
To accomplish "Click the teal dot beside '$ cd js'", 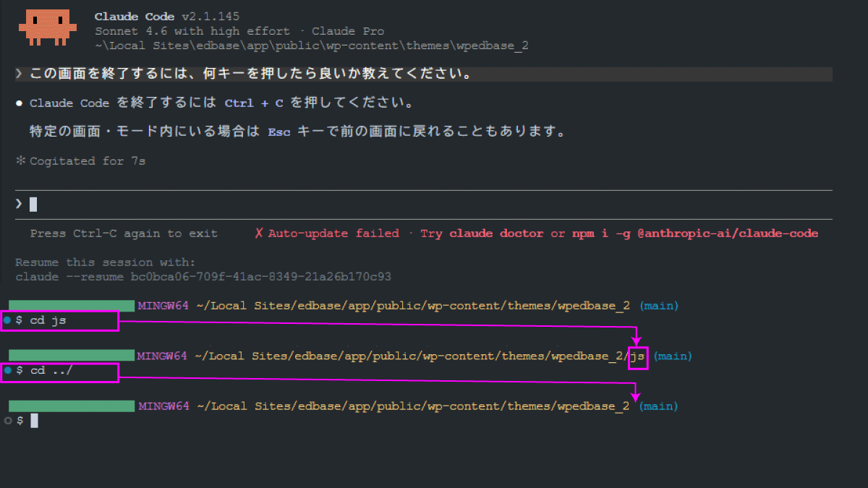I will (x=7, y=320).
